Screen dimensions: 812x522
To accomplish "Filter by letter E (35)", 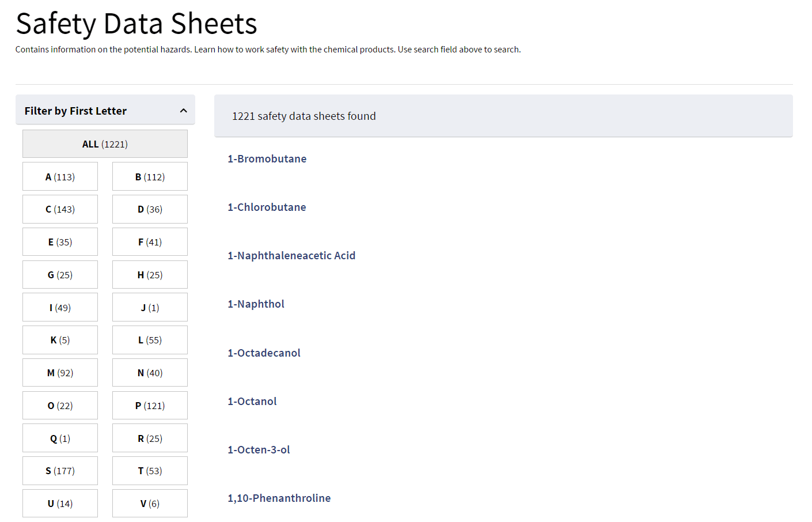I will pyautogui.click(x=60, y=242).
